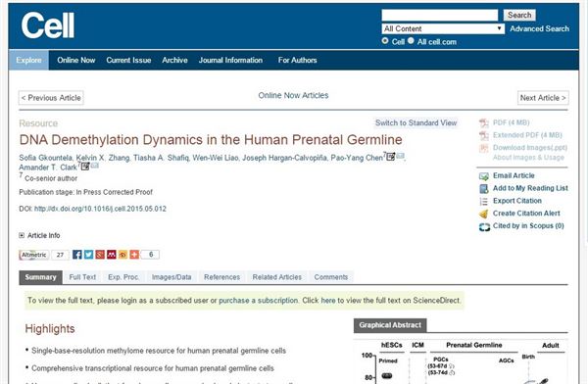Click the Facebook share icon

click(76, 255)
